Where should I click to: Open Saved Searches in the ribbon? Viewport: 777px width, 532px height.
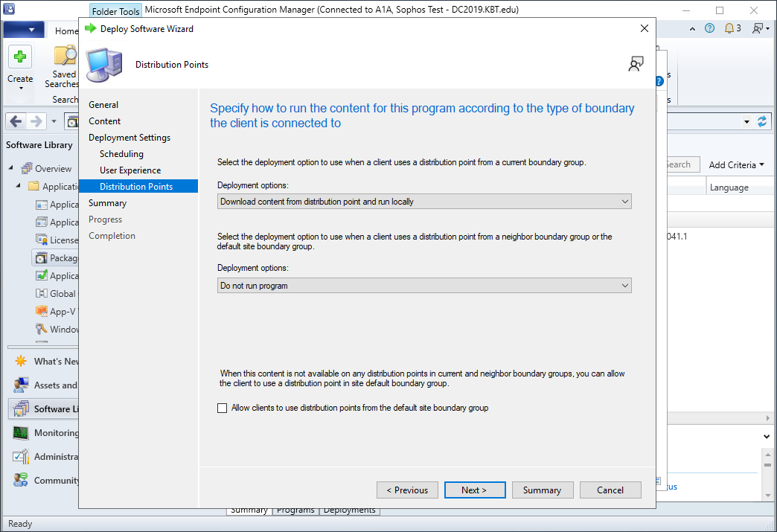coord(64,67)
